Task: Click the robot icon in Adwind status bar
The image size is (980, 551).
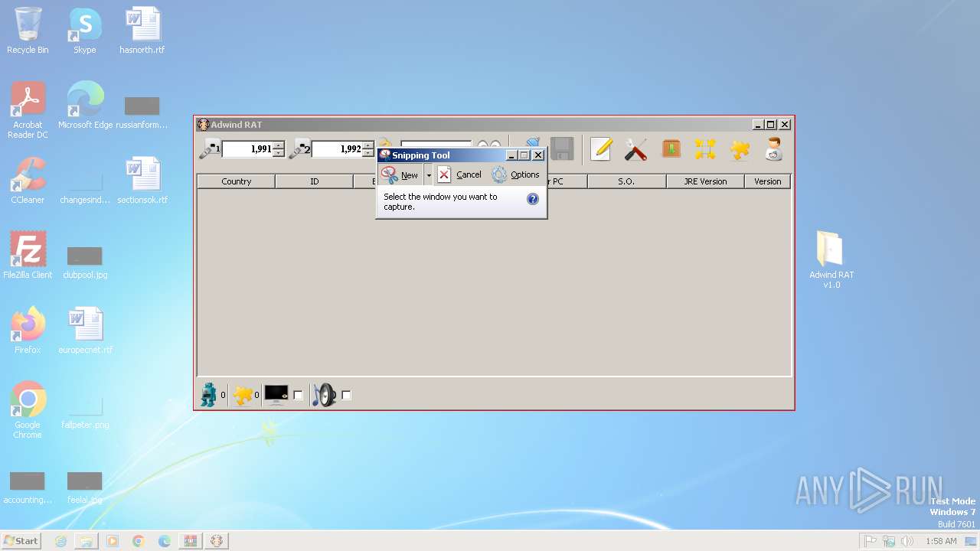Action: (208, 395)
